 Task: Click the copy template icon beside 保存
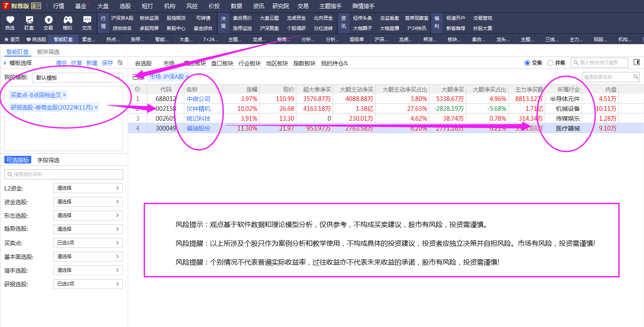120,62
